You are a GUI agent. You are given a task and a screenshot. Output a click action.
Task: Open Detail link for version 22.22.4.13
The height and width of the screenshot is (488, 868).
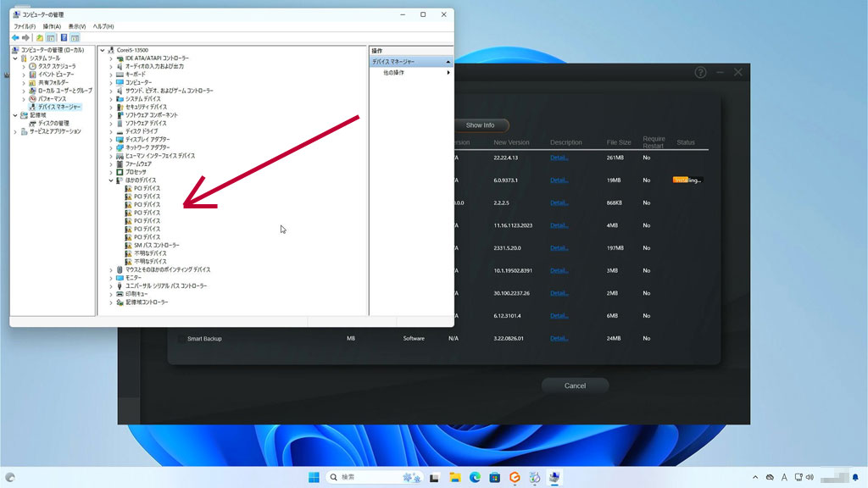coord(559,158)
